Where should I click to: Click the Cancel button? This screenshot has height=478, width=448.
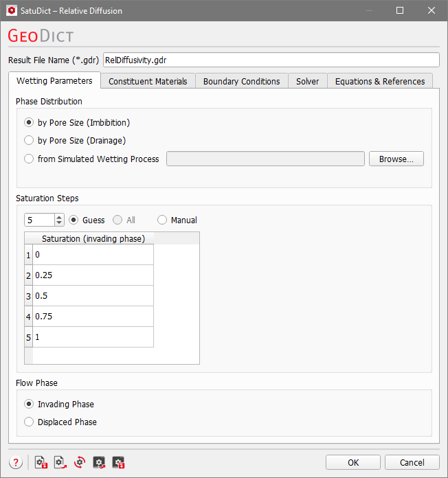coord(412,462)
